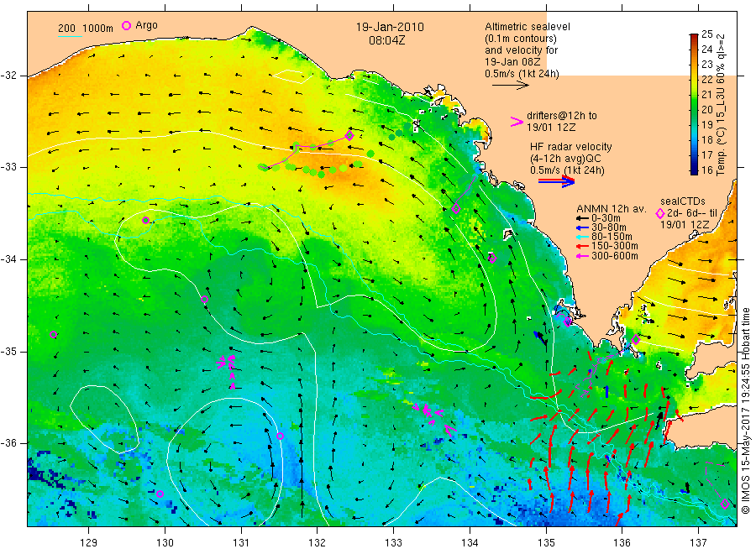Click the '150-300m' depth label
This screenshot has height=554, width=756.
click(615, 246)
